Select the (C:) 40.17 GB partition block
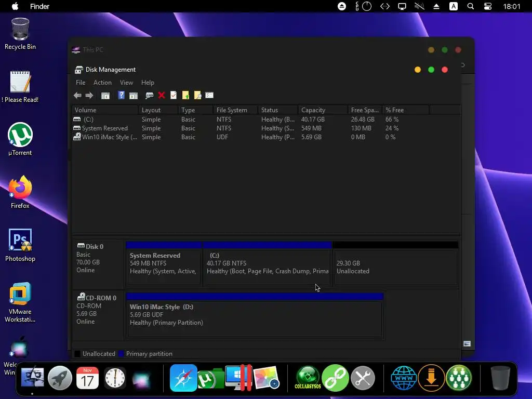 tap(268, 263)
